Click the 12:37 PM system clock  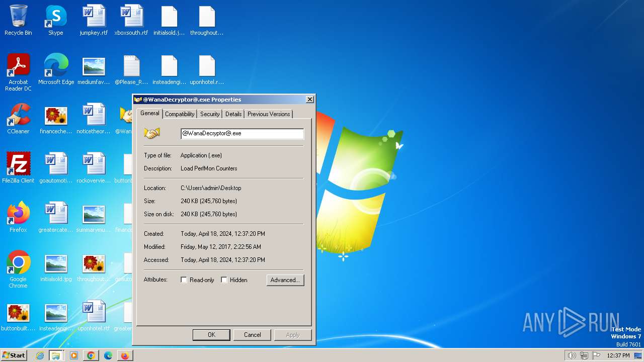point(618,355)
